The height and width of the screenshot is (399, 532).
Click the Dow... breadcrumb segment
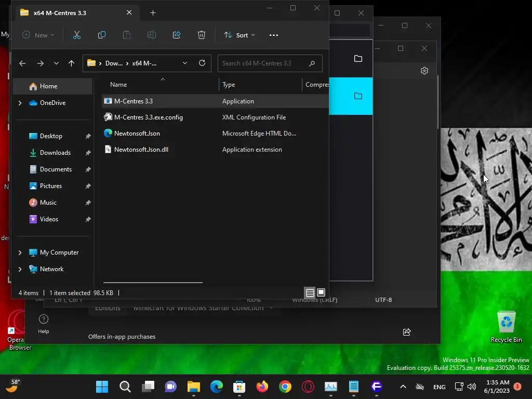tap(114, 63)
